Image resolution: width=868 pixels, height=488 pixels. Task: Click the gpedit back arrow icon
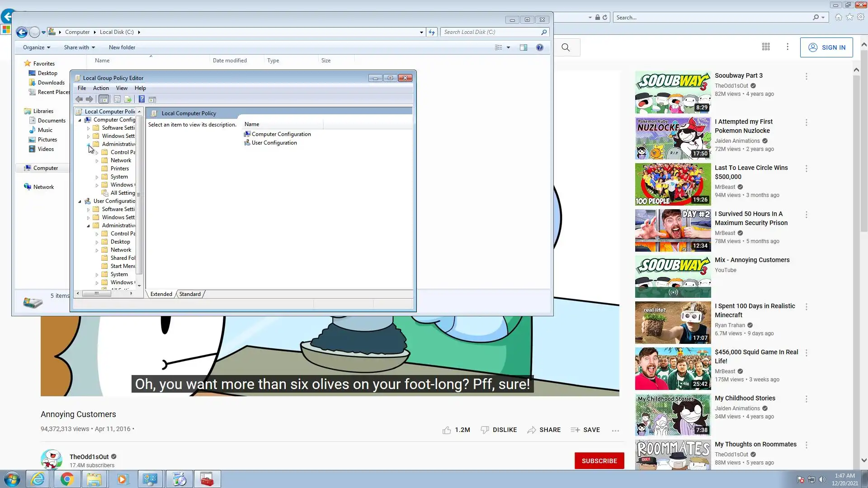click(x=79, y=99)
